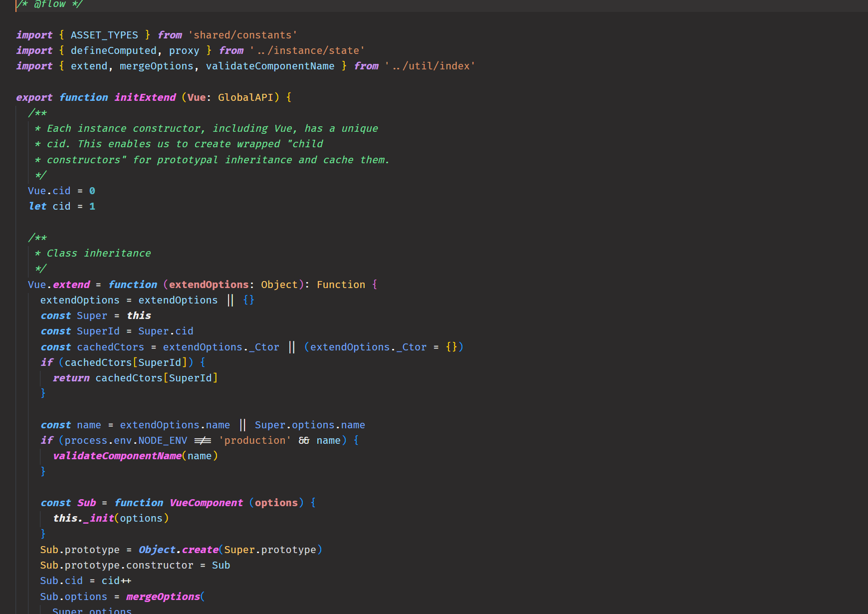Click defineComputed in the second import
The height and width of the screenshot is (614, 868).
tap(113, 50)
